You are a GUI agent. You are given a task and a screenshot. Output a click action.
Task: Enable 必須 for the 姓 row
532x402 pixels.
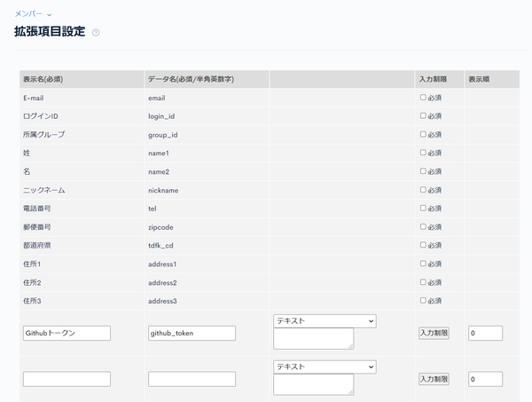tap(423, 153)
